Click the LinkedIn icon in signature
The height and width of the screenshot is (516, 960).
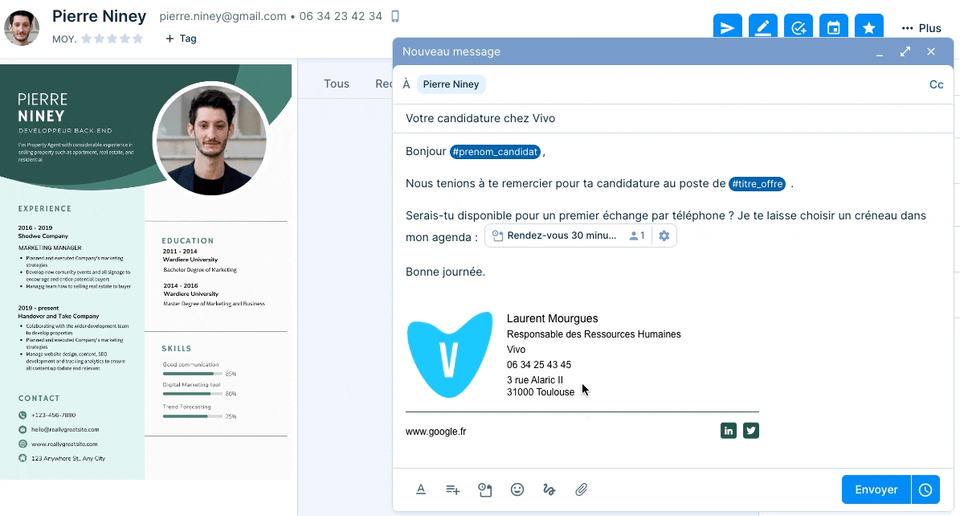click(x=729, y=431)
